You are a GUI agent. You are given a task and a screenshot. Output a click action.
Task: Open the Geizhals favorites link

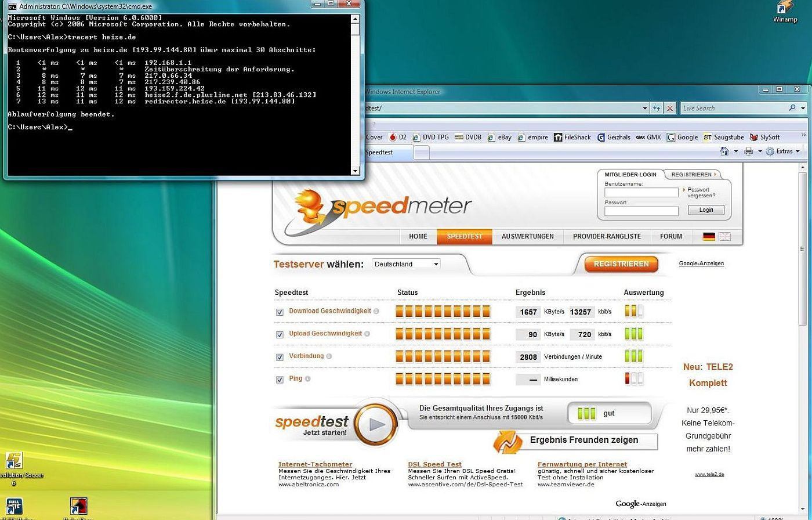(614, 137)
